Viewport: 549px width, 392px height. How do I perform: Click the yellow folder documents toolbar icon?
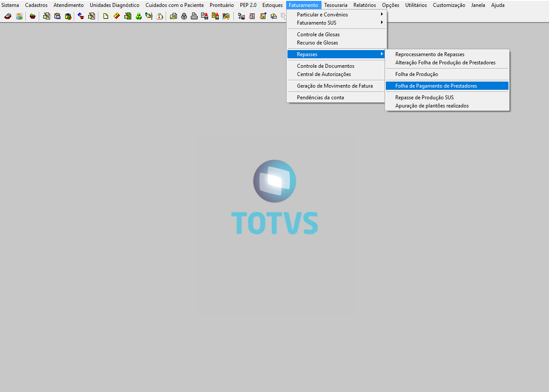173,16
